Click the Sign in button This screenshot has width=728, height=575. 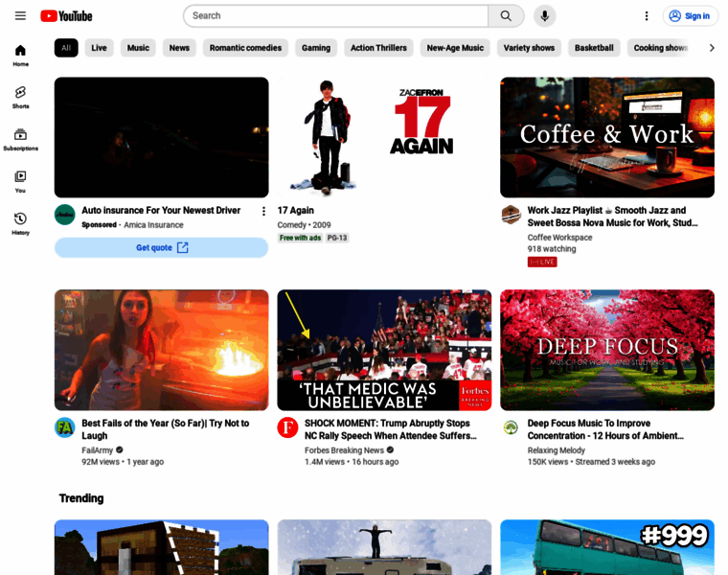pos(689,15)
